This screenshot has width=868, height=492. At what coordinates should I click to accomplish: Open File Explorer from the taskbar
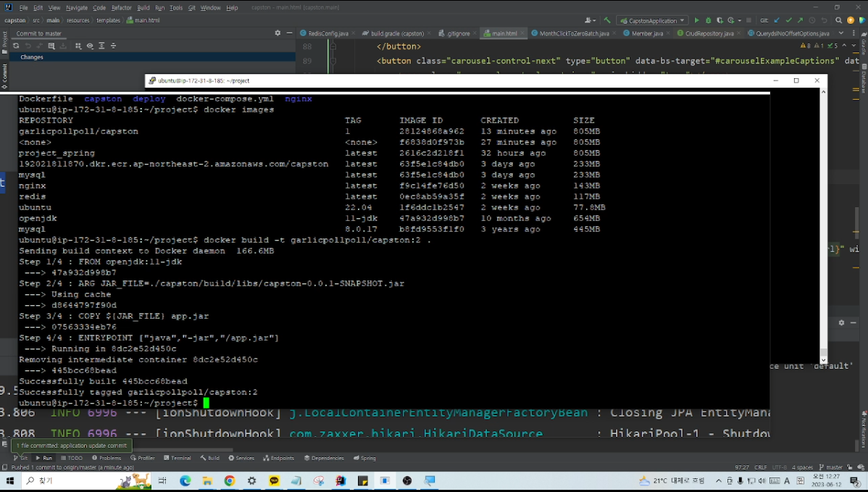(x=207, y=481)
